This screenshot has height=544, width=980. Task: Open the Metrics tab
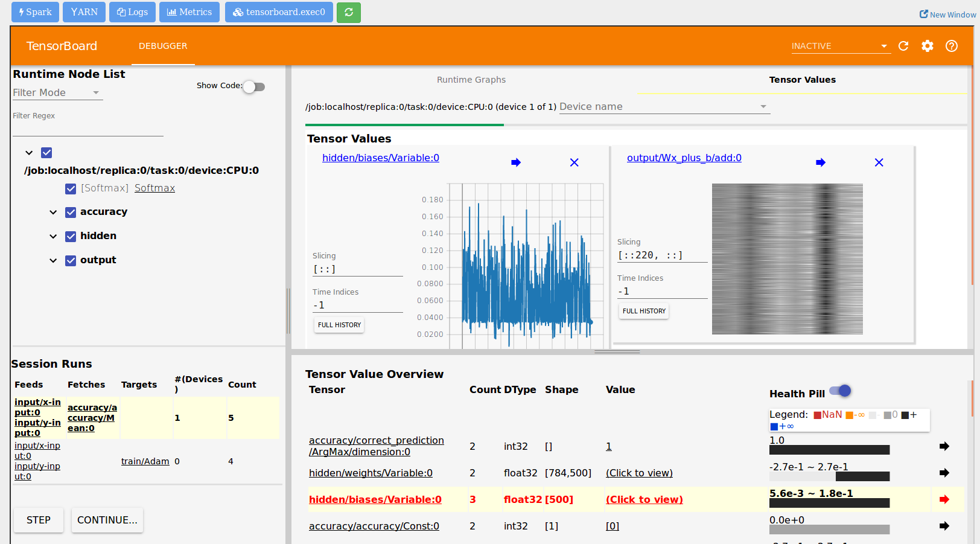(189, 12)
